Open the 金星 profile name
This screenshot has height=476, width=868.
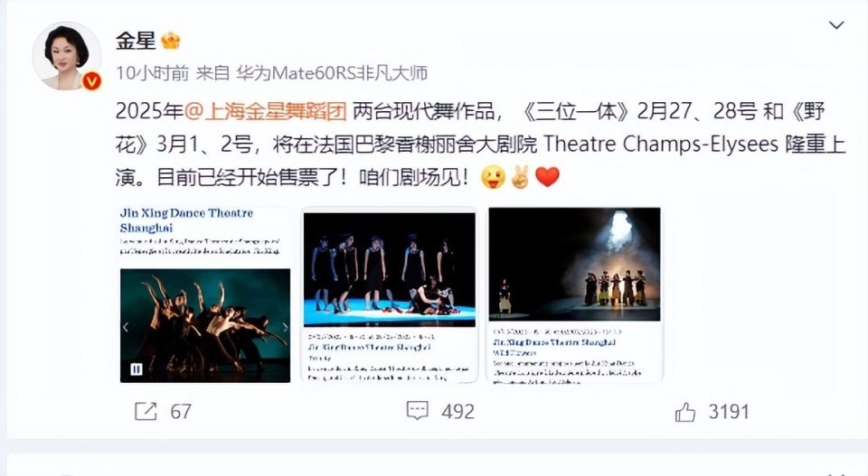point(136,41)
